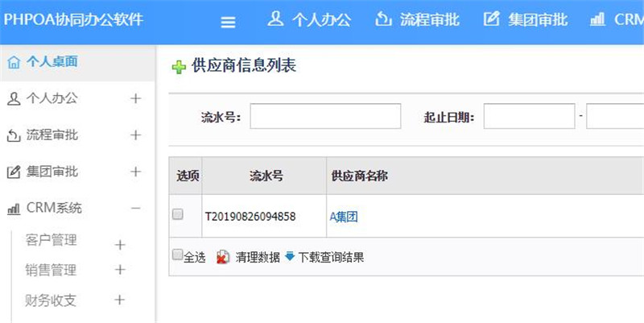Open 流程审批 in top navigation
Image resolution: width=644 pixels, height=323 pixels.
(x=430, y=19)
